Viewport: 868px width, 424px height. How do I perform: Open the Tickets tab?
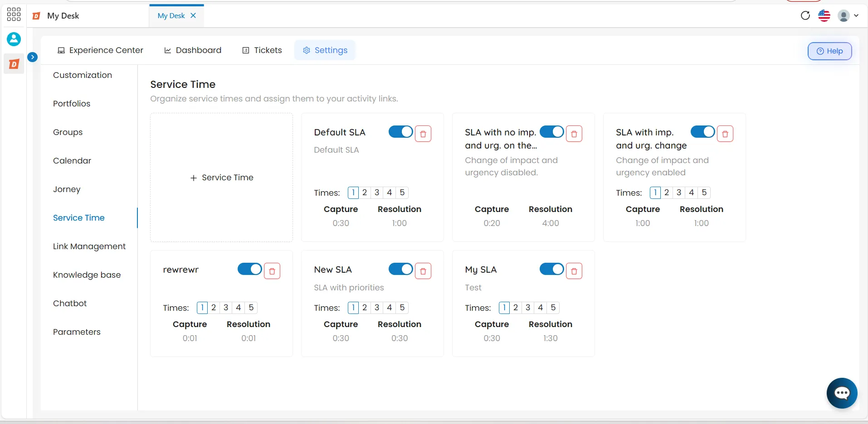pyautogui.click(x=262, y=50)
